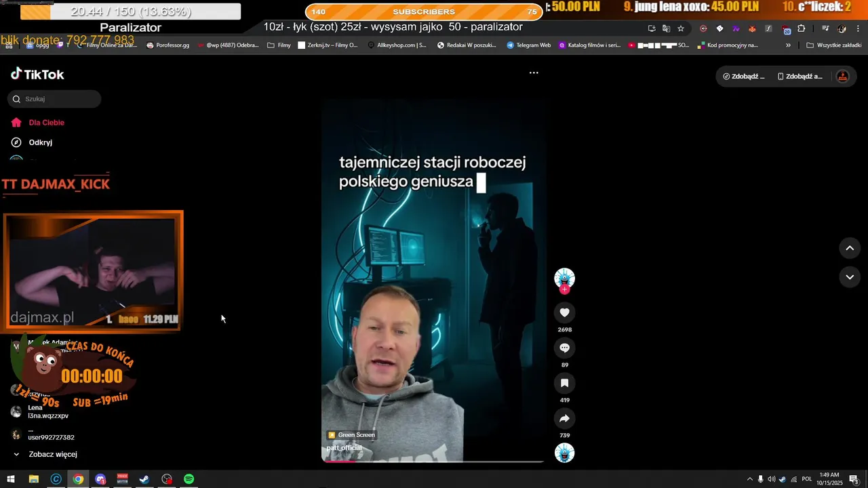Select Dla Ciebie in the TikTok sidebar
Image resolution: width=868 pixels, height=488 pixels.
tap(39, 123)
